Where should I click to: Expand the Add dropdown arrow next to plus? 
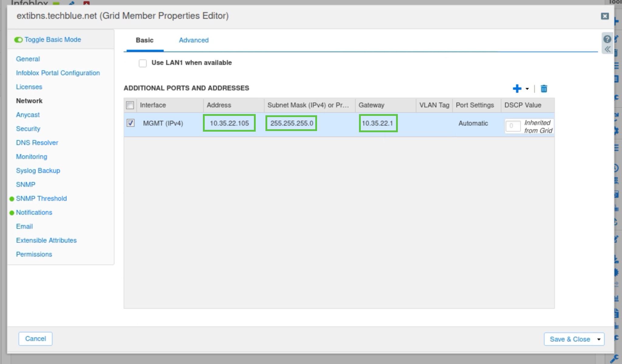point(527,89)
